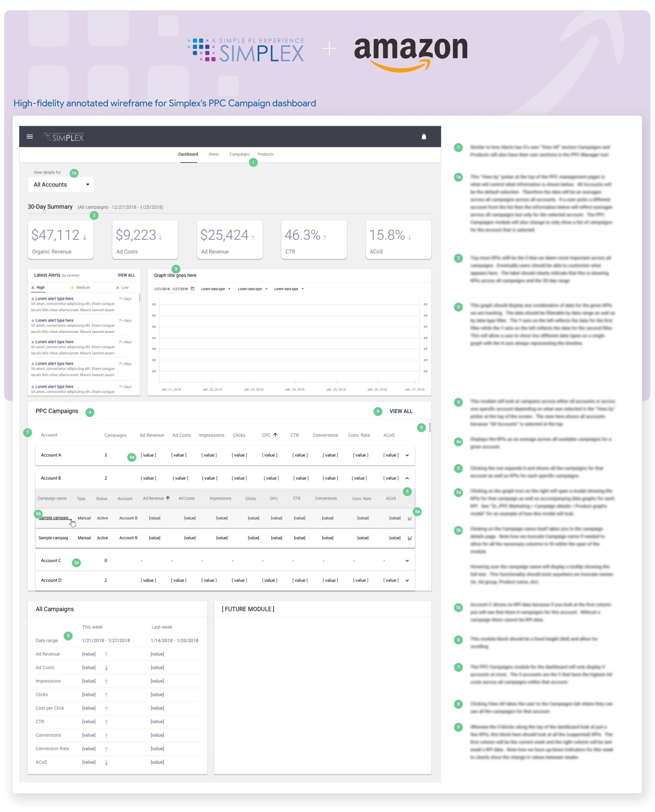This screenshot has width=655, height=812.
Task: Open the All Accounts dropdown
Action: 61,184
